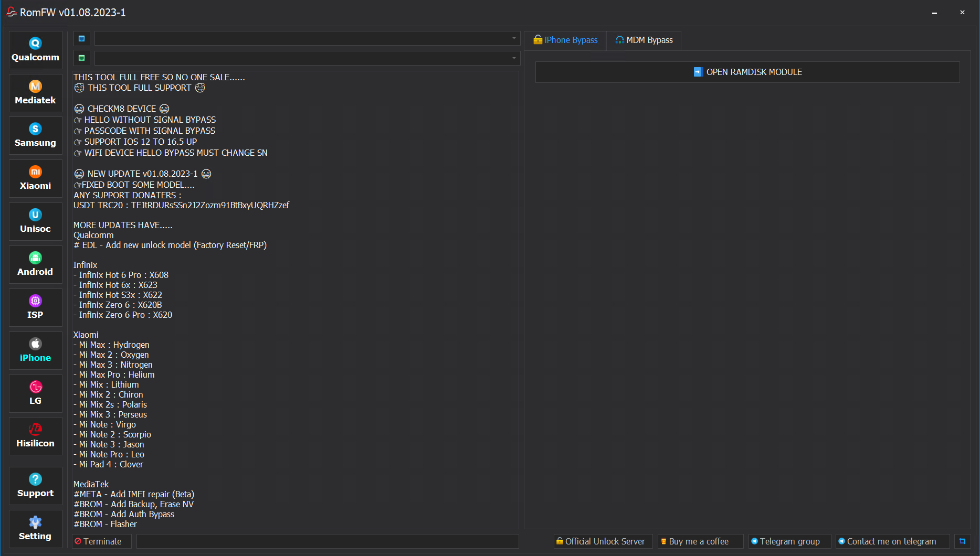The image size is (980, 556).
Task: Click 'EDL - Add new unlock model' line
Action: [x=170, y=245]
